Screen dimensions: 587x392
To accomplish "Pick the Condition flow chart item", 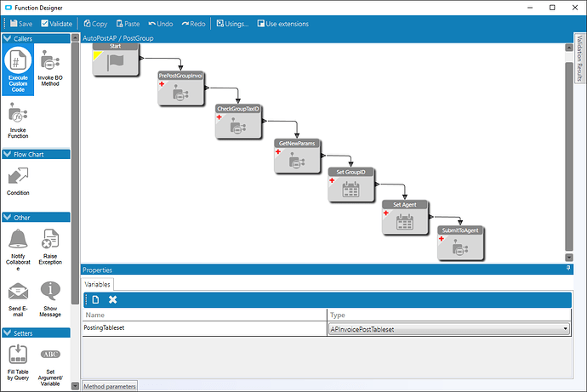I will click(x=18, y=181).
